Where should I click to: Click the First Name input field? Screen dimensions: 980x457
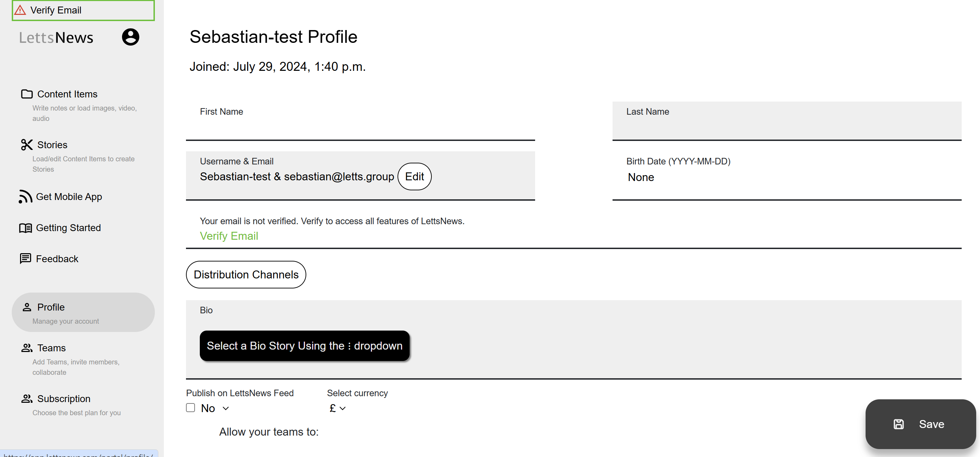point(360,121)
